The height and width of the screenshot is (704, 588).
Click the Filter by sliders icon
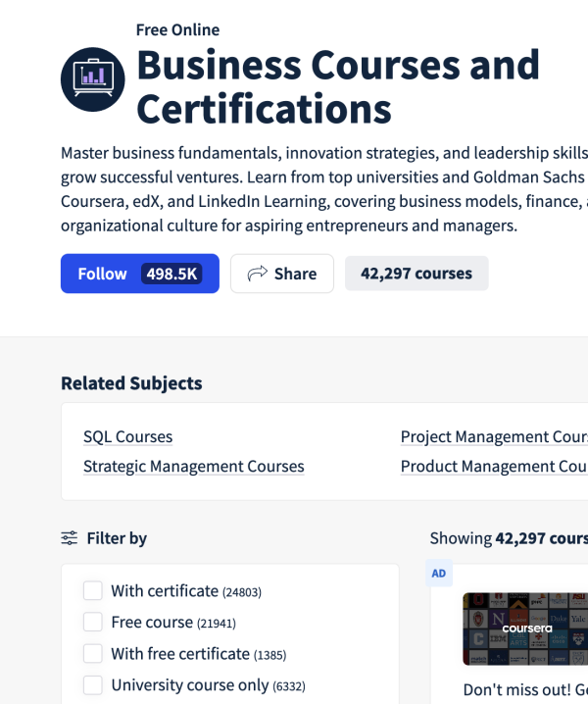(69, 537)
